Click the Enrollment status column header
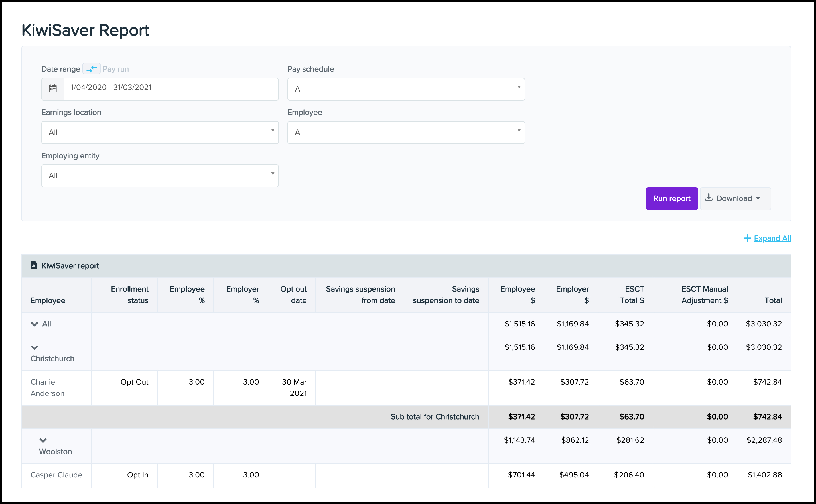Image resolution: width=816 pixels, height=504 pixels. point(129,295)
